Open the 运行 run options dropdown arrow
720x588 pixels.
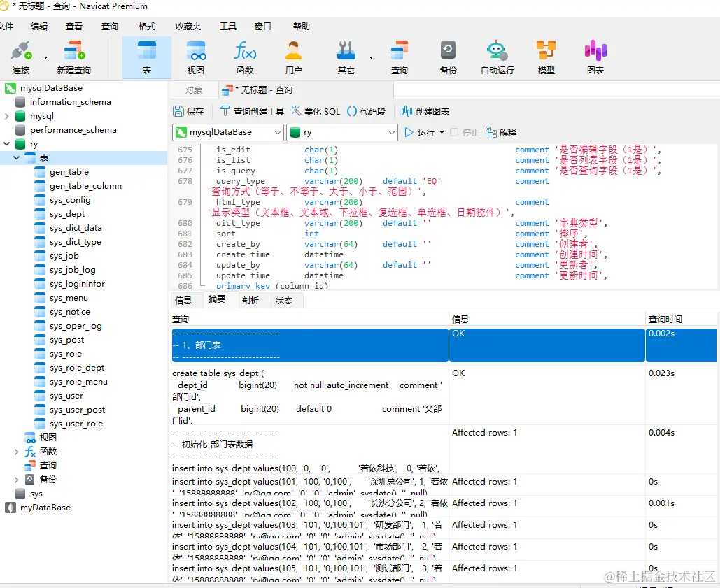[x=442, y=133]
